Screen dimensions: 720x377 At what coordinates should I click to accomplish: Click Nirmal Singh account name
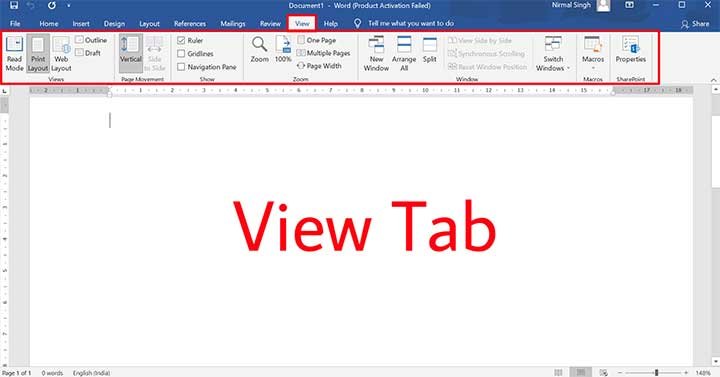pos(571,5)
